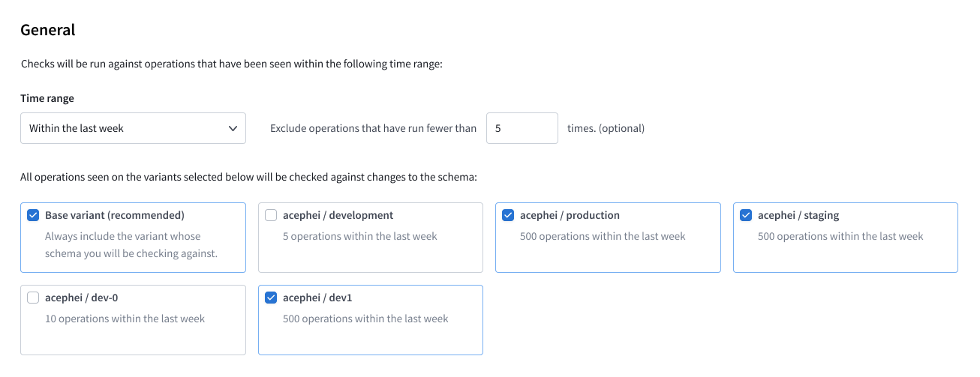The height and width of the screenshot is (377, 980).
Task: Click the minimum operation count input field
Action: pos(522,128)
